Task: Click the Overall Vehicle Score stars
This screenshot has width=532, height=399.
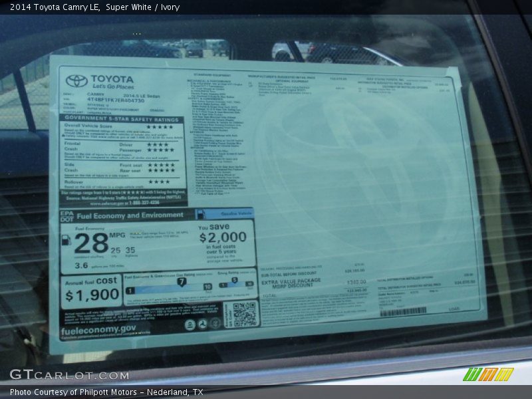Action: [160, 127]
